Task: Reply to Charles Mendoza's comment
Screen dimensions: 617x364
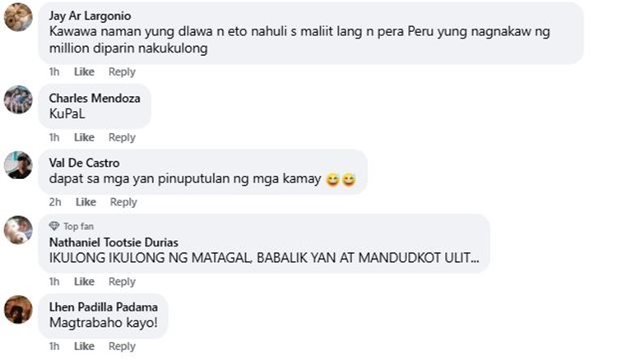Action: (x=122, y=137)
